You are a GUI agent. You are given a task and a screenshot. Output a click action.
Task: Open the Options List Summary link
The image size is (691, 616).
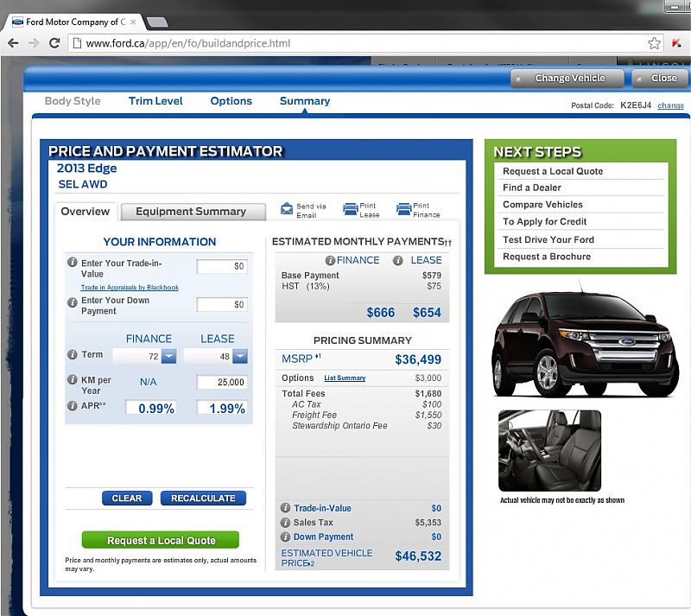(345, 378)
